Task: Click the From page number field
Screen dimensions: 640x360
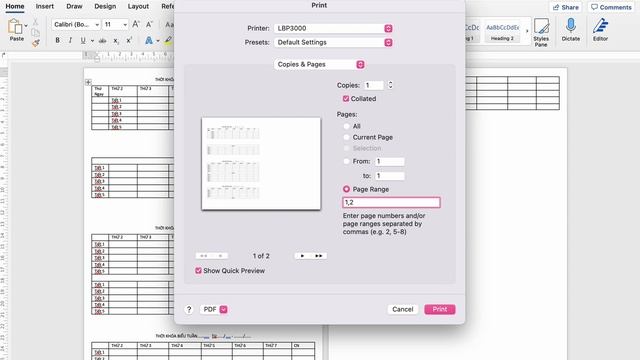Action: pos(390,162)
